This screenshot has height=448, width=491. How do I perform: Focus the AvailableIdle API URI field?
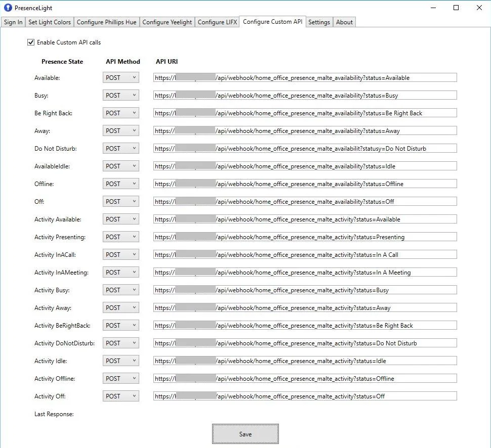305,166
